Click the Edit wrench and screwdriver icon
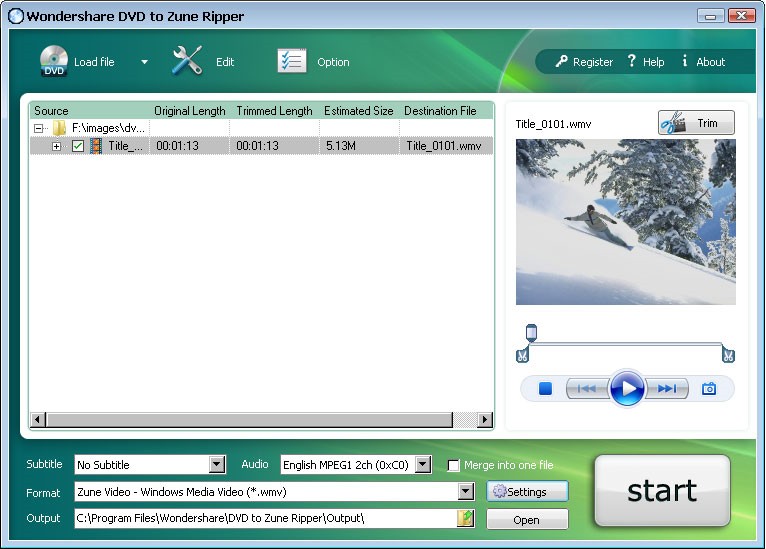Image resolution: width=766 pixels, height=549 pixels. (x=187, y=61)
